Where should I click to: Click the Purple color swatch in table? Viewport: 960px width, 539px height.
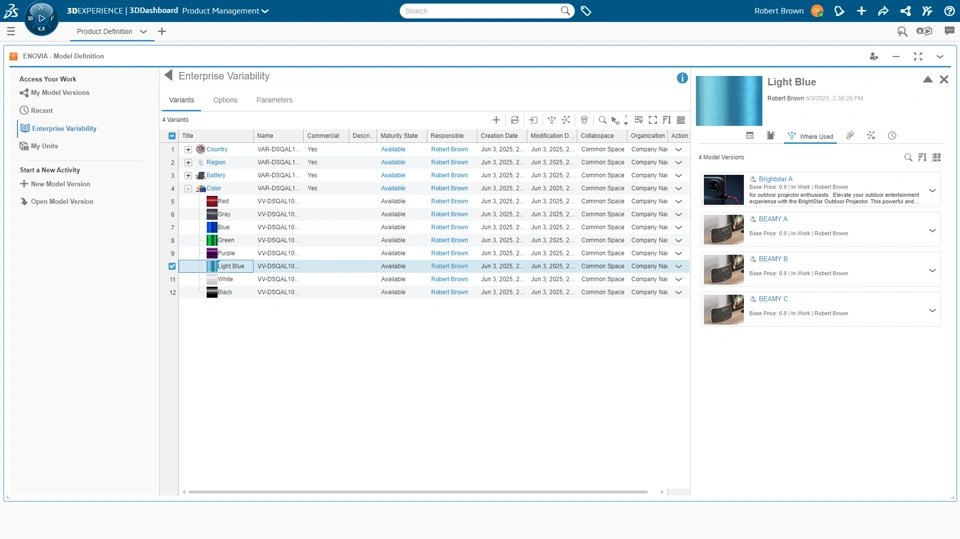tap(212, 253)
